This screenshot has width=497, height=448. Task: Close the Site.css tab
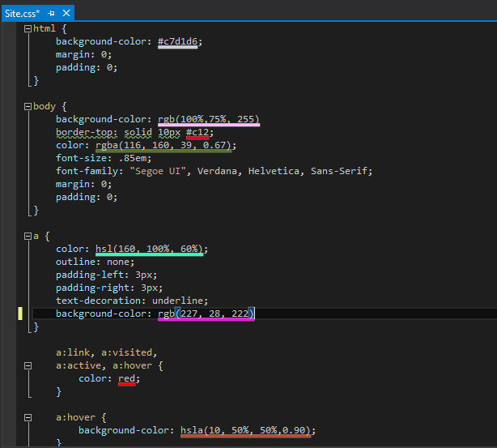[66, 14]
